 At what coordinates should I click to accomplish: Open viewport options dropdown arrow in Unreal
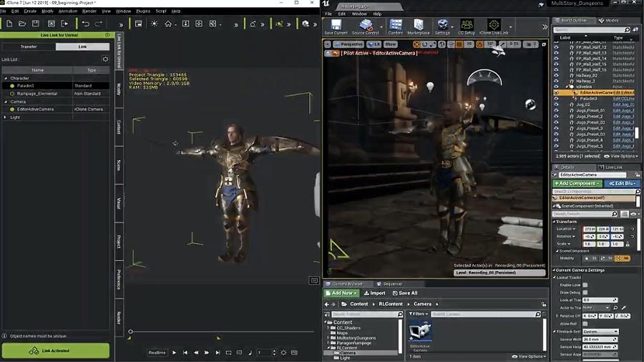[x=327, y=44]
